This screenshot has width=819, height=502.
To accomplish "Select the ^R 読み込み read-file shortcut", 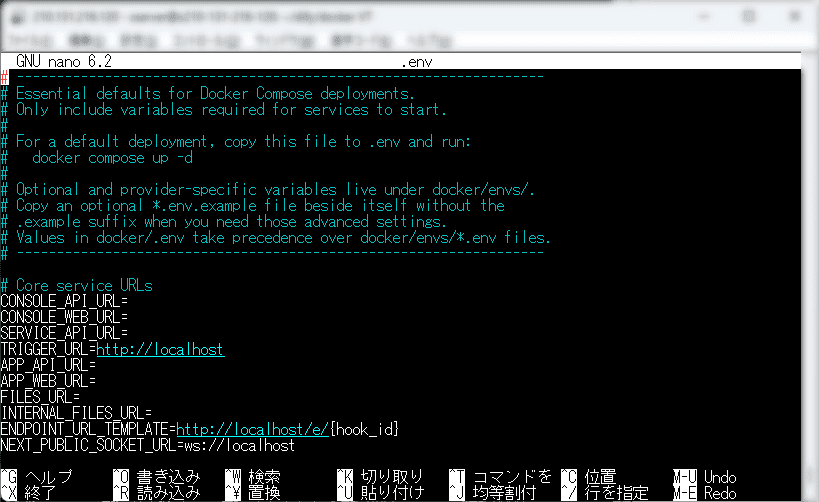I will coord(157,493).
